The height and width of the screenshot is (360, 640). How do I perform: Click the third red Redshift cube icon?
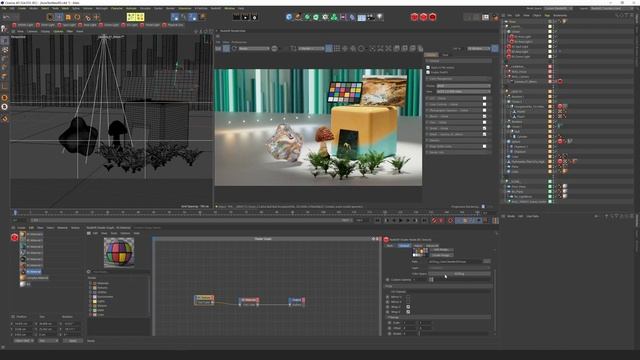(433, 17)
